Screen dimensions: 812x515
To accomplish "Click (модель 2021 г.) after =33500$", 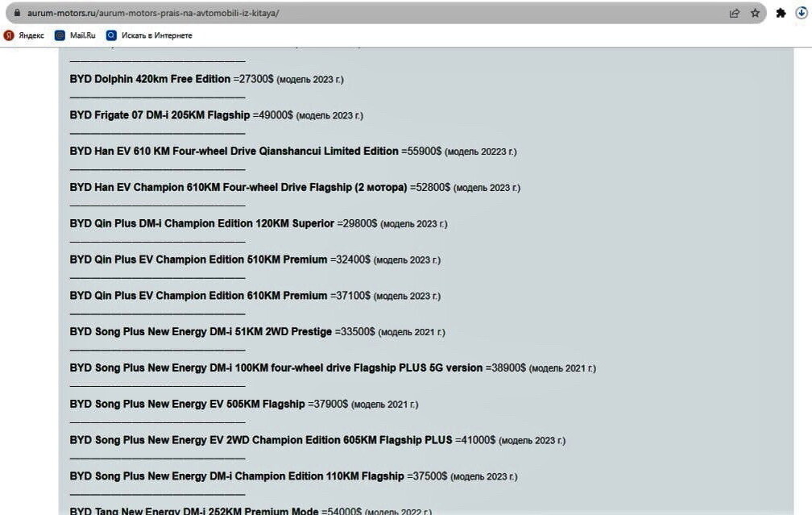I will click(412, 332).
